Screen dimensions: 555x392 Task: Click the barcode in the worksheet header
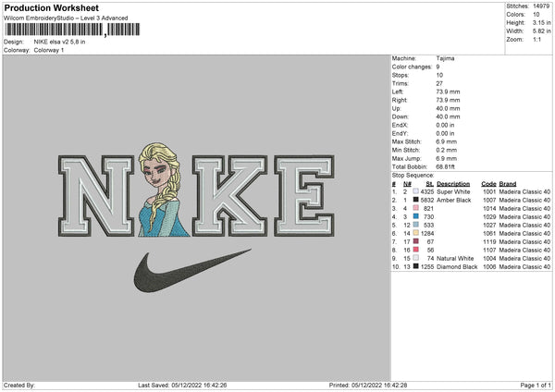coord(72,30)
